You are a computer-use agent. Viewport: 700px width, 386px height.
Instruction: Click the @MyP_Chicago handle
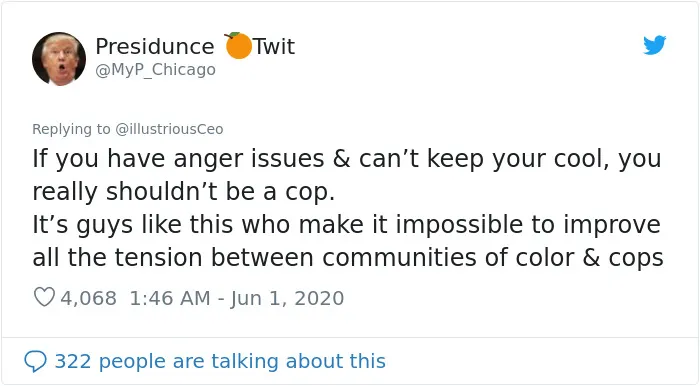155,70
